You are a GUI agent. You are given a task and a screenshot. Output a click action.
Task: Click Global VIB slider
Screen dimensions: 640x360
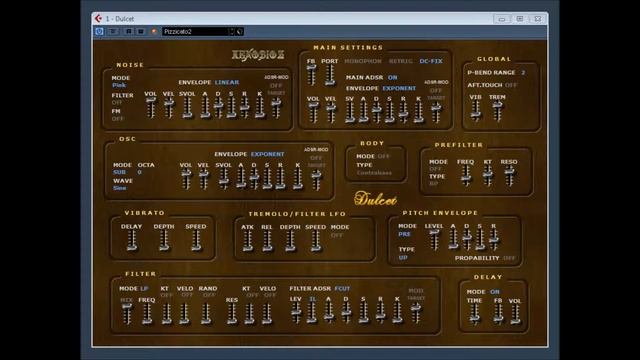pyautogui.click(x=476, y=111)
